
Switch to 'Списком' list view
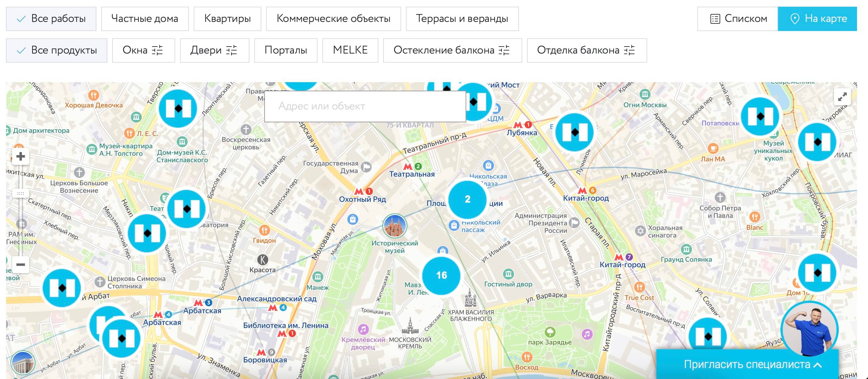click(738, 19)
